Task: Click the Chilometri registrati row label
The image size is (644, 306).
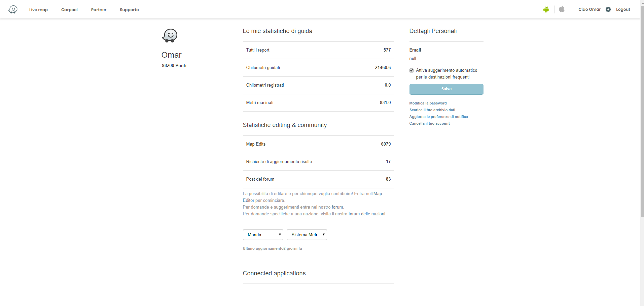Action: pyautogui.click(x=265, y=85)
